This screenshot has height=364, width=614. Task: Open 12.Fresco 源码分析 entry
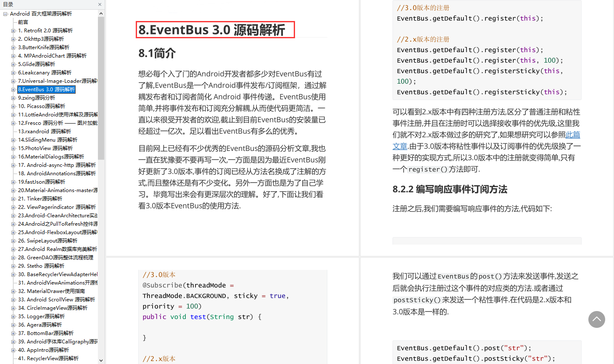(58, 123)
